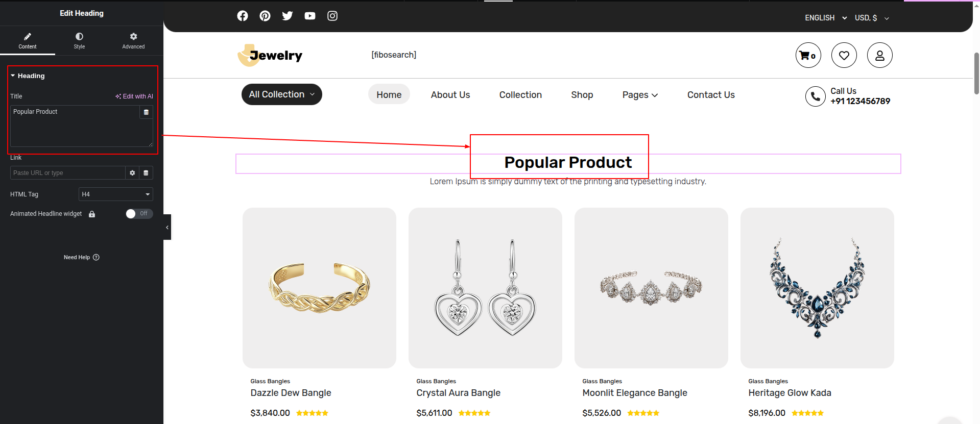This screenshot has height=424, width=980.
Task: Open the Pinterest social icon
Action: click(265, 16)
